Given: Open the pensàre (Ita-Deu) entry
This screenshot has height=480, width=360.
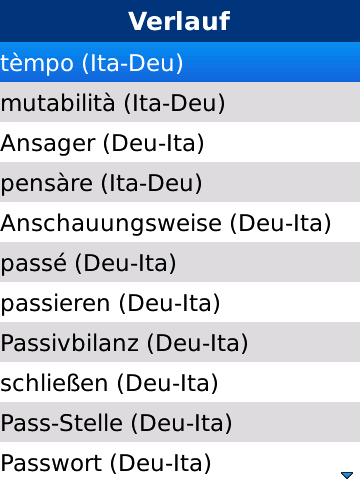Looking at the screenshot, I should [180, 182].
